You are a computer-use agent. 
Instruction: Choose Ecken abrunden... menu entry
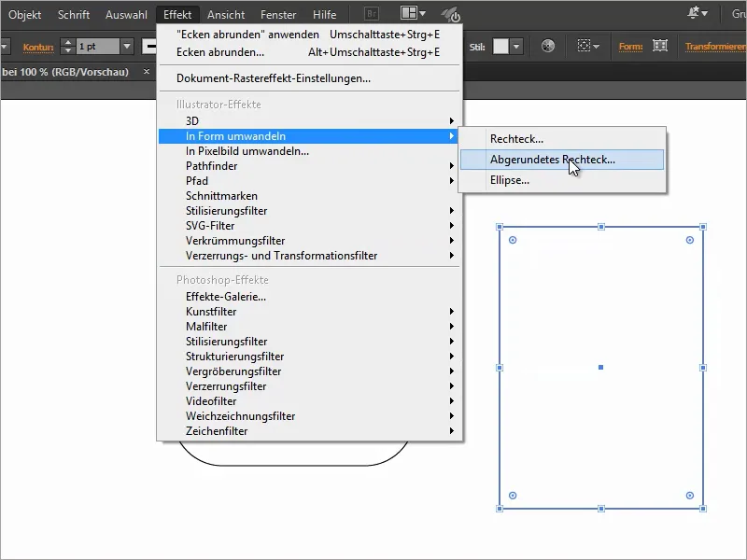(309, 52)
